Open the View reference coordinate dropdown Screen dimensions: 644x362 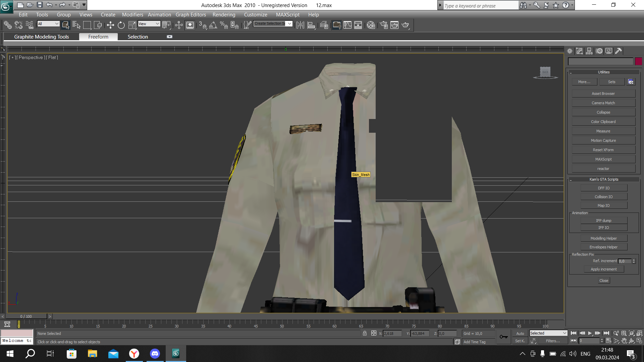tap(149, 24)
